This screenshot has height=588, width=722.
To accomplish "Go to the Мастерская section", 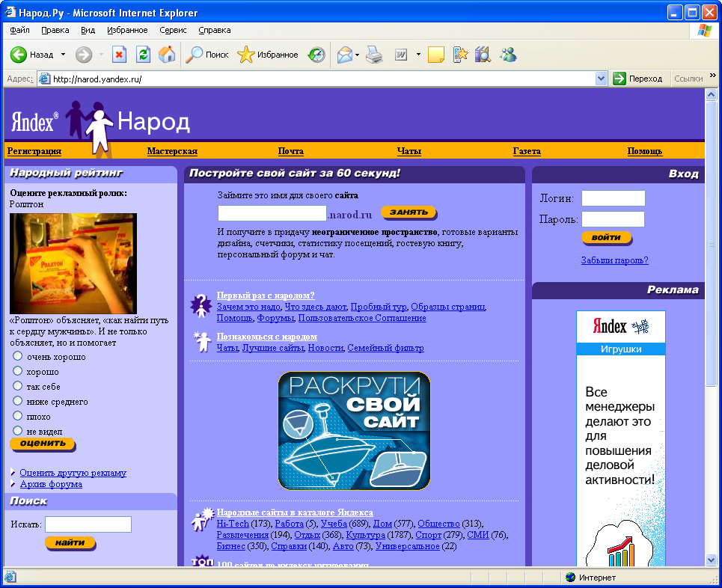I will click(172, 151).
